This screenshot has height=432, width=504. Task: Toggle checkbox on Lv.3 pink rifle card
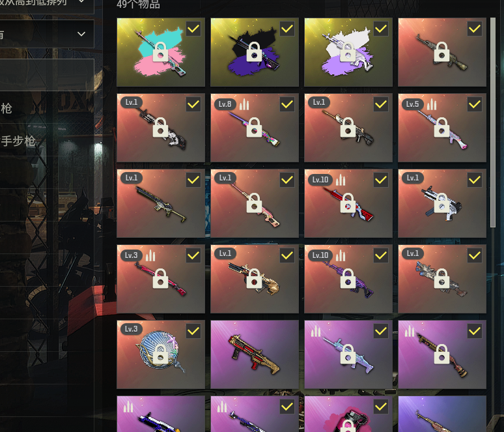(x=193, y=255)
